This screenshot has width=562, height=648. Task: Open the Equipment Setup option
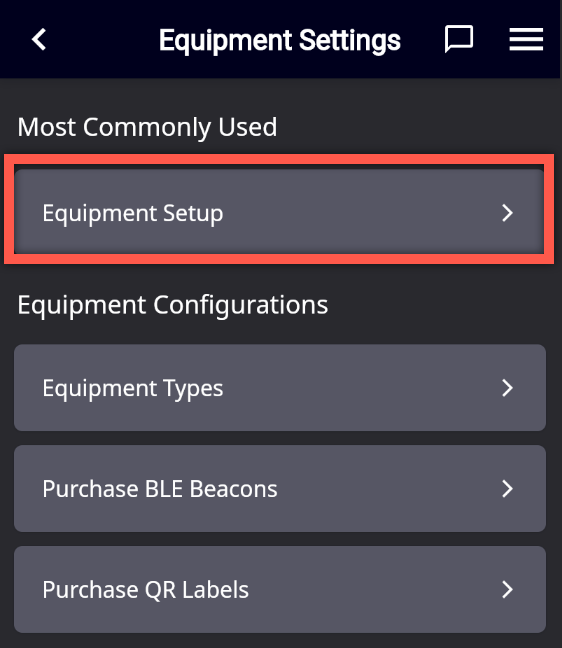pos(279,210)
